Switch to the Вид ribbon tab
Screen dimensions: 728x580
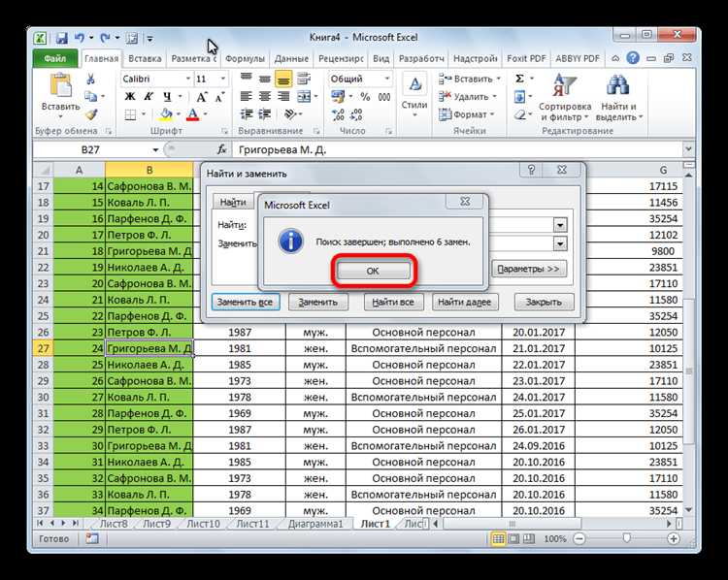click(x=381, y=58)
